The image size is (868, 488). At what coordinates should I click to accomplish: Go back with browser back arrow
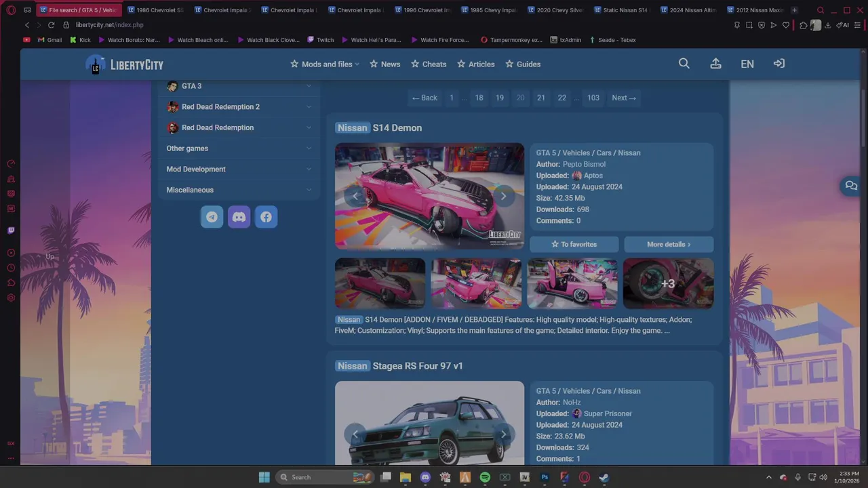(x=27, y=25)
